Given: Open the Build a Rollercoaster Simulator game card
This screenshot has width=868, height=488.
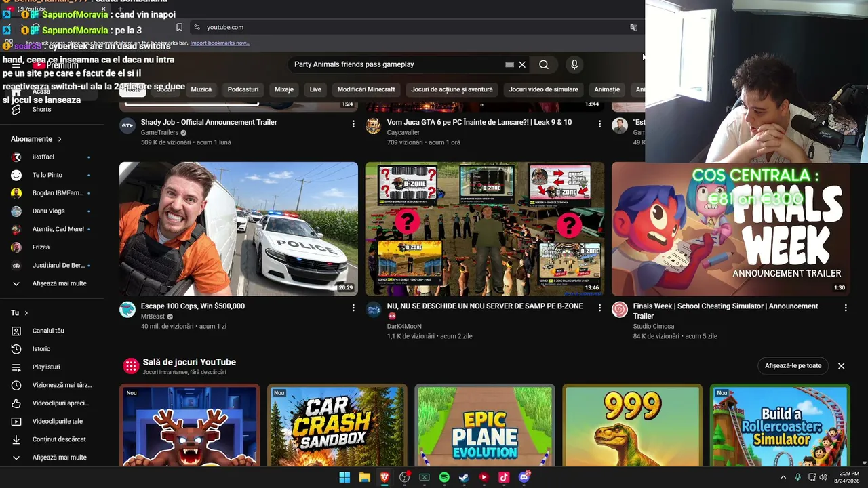Looking at the screenshot, I should tap(780, 426).
